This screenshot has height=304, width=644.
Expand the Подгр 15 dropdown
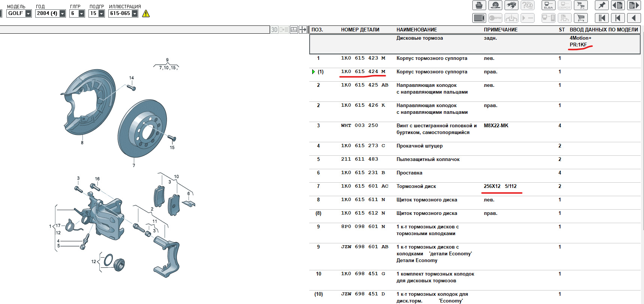point(101,13)
